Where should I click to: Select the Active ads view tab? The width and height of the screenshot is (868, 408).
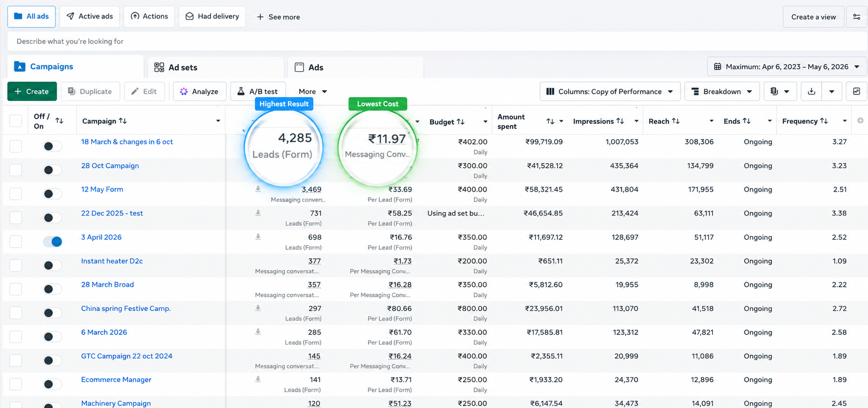90,17
